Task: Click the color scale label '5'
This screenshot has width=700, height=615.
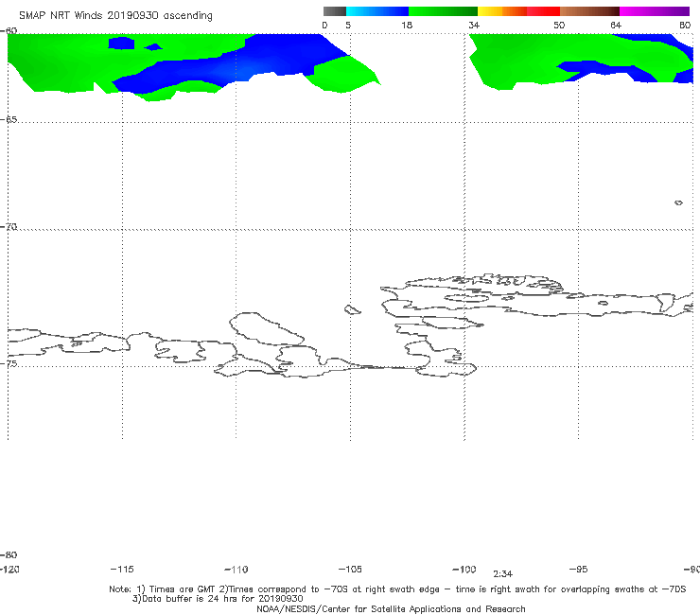Action: click(348, 26)
